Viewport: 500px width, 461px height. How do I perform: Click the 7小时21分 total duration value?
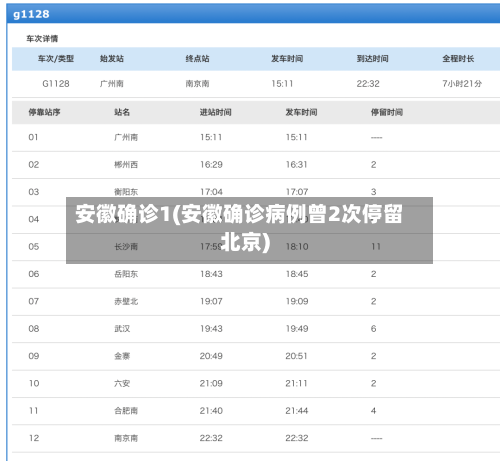462,84
